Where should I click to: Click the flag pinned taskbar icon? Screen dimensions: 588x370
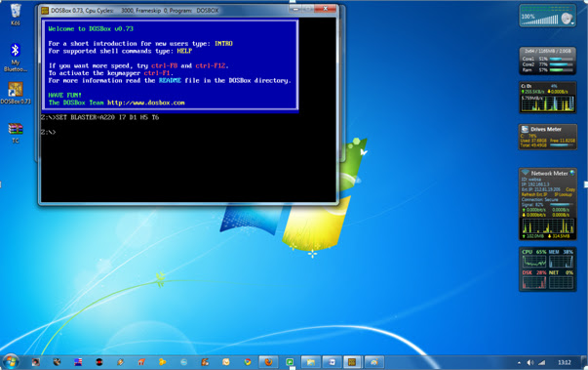[78, 362]
